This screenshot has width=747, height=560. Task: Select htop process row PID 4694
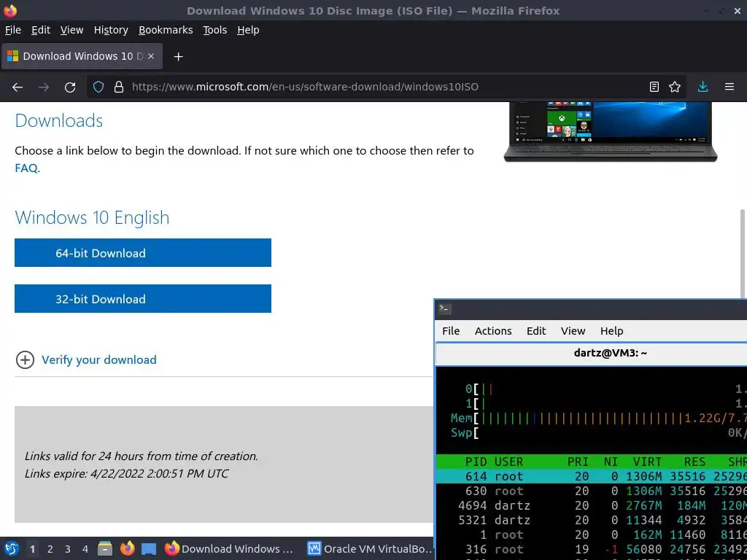(x=591, y=505)
